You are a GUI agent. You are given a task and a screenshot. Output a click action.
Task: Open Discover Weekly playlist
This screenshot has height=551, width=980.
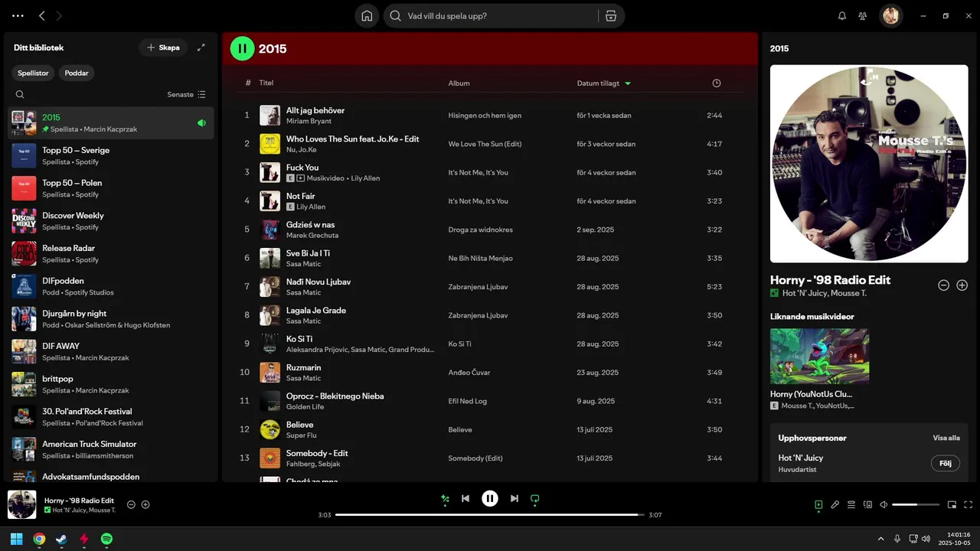[111, 221]
